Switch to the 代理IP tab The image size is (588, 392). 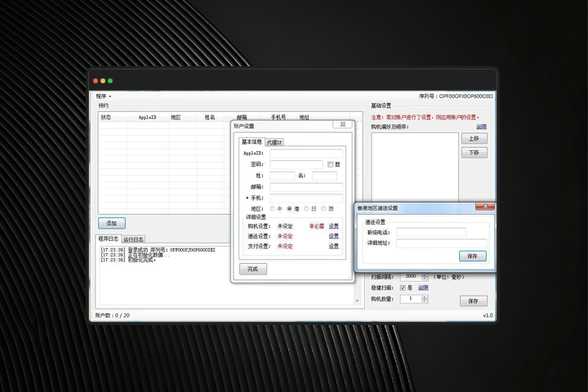(275, 142)
